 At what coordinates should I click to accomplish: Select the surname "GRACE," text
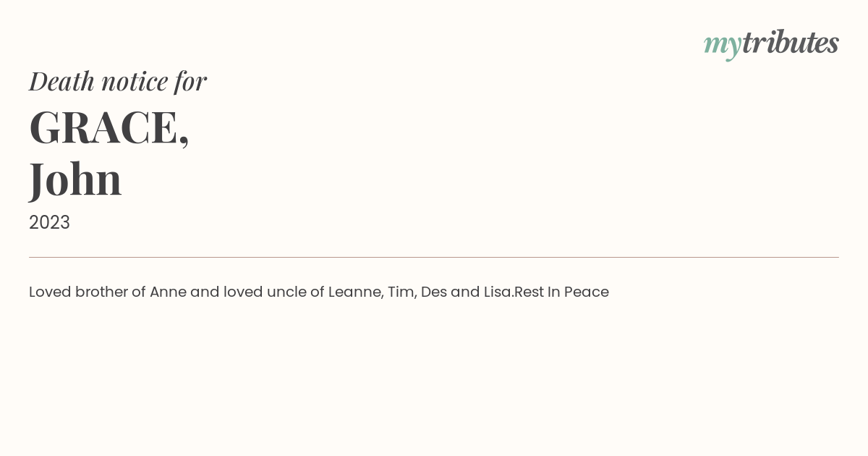click(109, 128)
